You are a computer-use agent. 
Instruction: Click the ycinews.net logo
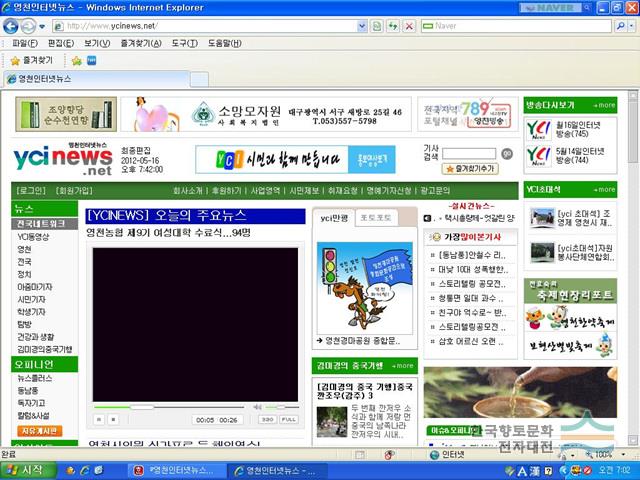click(x=63, y=159)
